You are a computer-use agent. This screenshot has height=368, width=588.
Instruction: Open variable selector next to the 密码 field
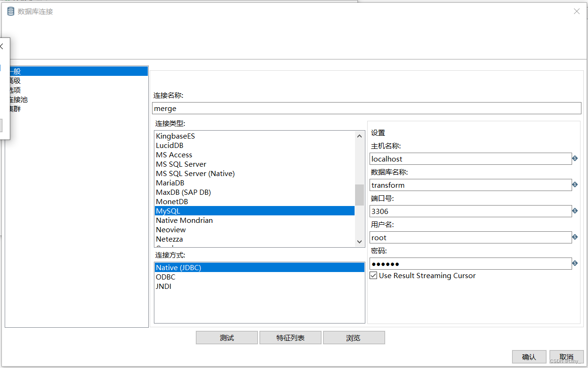coord(575,264)
